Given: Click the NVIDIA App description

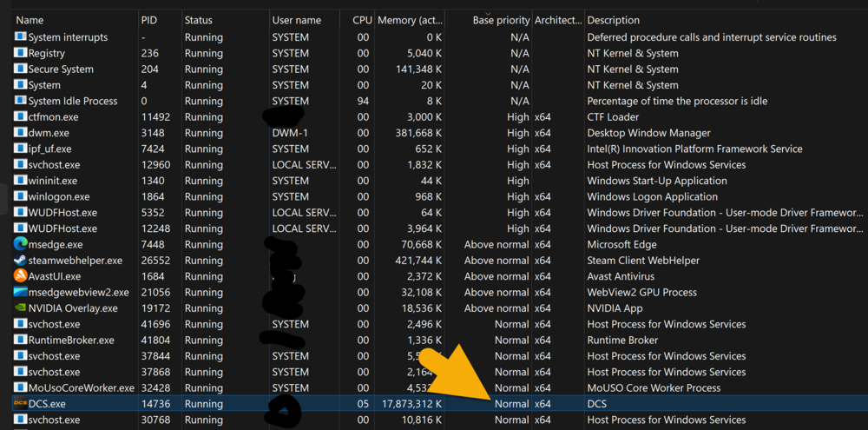Looking at the screenshot, I should pos(615,308).
